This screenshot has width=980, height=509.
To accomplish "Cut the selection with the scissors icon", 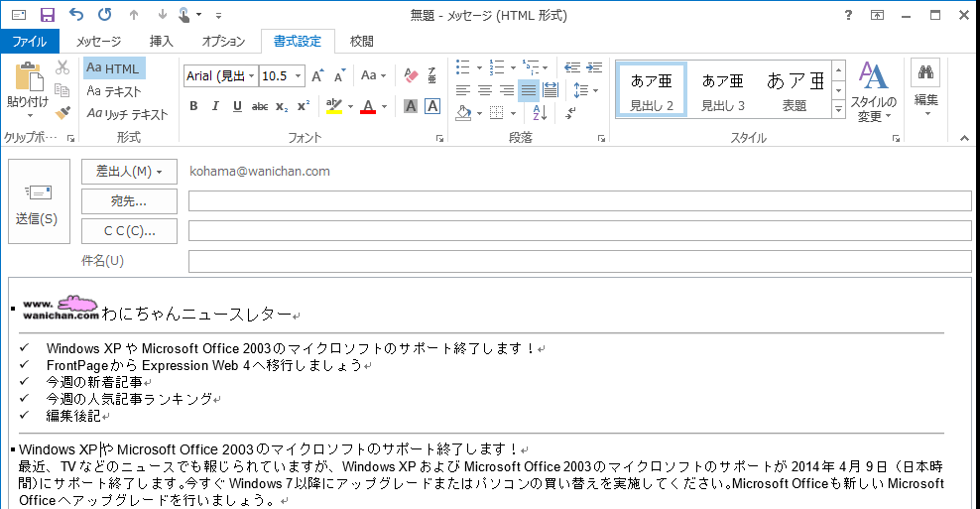I will point(61,66).
